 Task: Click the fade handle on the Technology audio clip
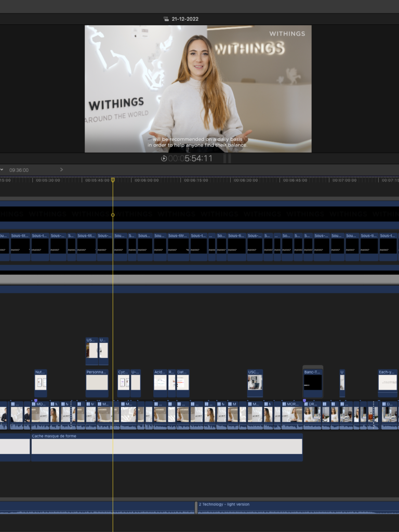click(196, 508)
